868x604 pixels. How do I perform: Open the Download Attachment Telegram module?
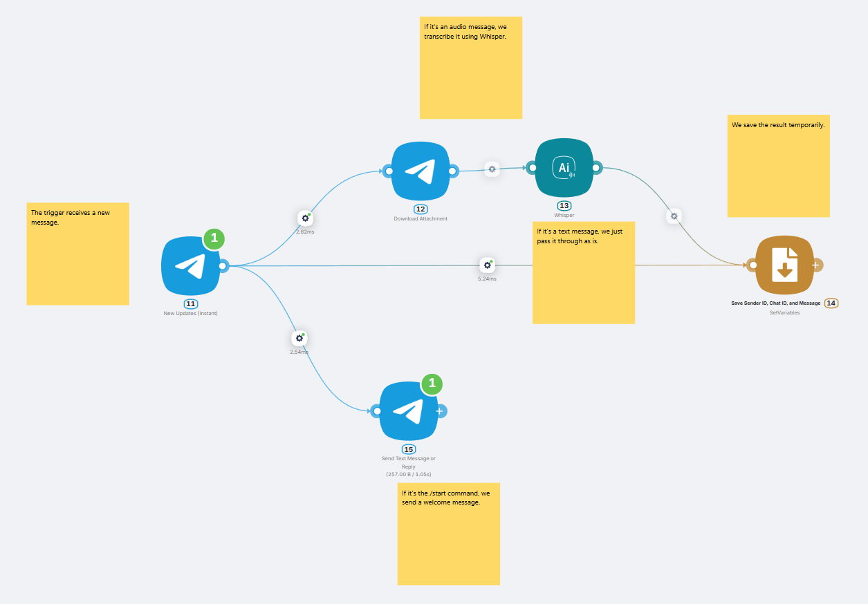(421, 171)
